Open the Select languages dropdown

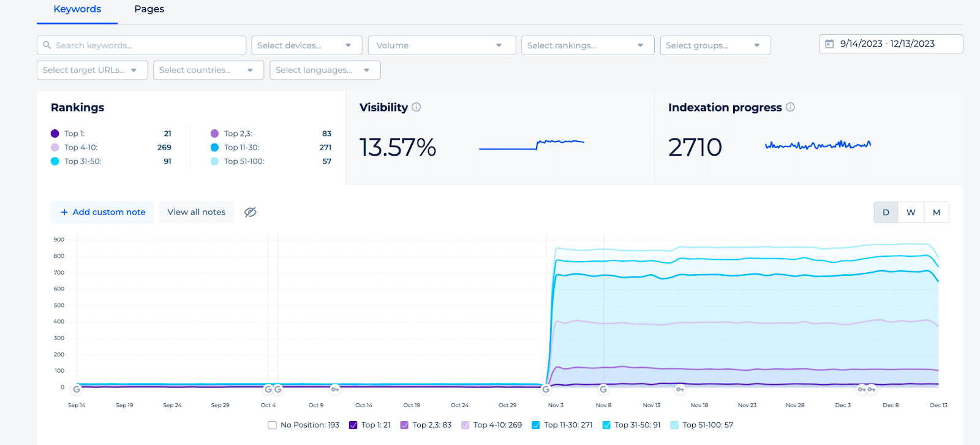click(325, 70)
